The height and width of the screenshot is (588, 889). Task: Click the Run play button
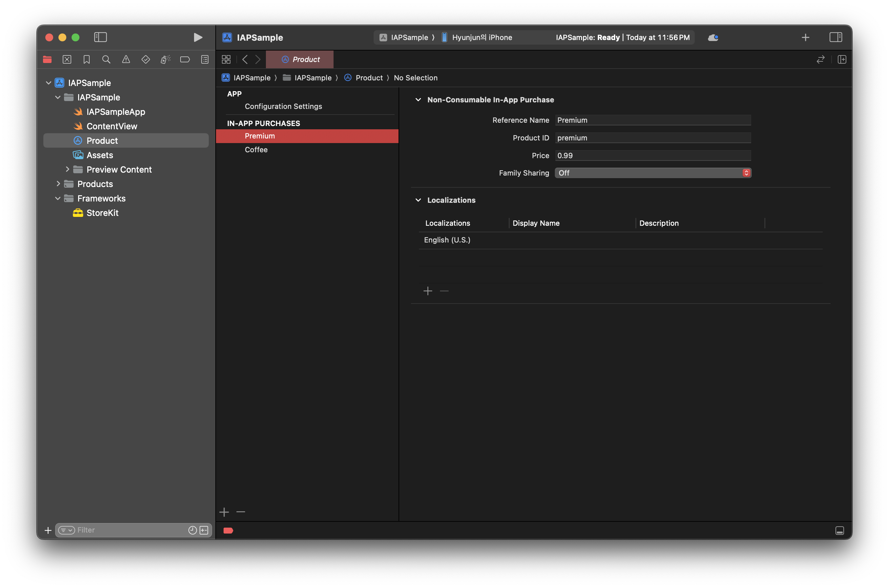(x=198, y=37)
